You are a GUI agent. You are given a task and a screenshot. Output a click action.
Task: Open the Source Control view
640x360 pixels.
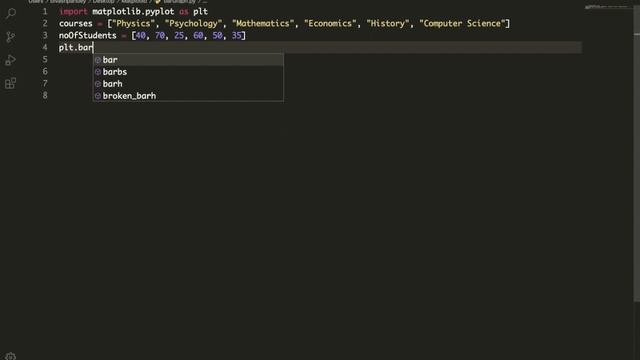pos(11,37)
